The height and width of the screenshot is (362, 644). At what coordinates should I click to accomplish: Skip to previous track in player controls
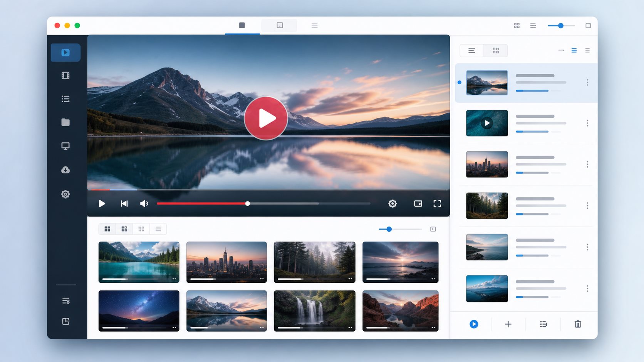pyautogui.click(x=124, y=204)
